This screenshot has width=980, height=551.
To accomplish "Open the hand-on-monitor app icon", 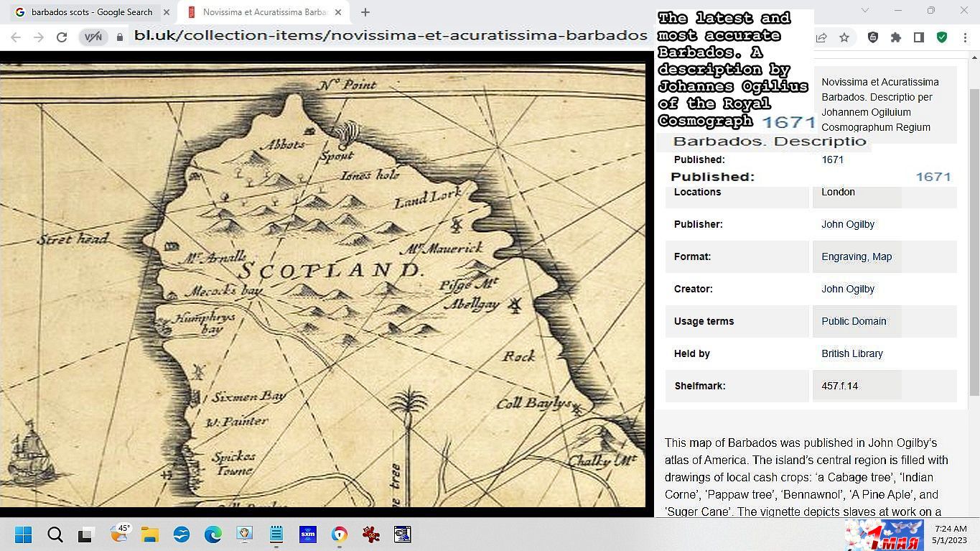I will tap(244, 534).
